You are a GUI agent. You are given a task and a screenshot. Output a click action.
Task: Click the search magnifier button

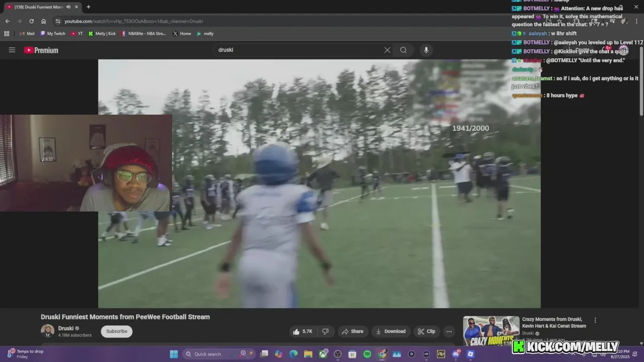404,50
